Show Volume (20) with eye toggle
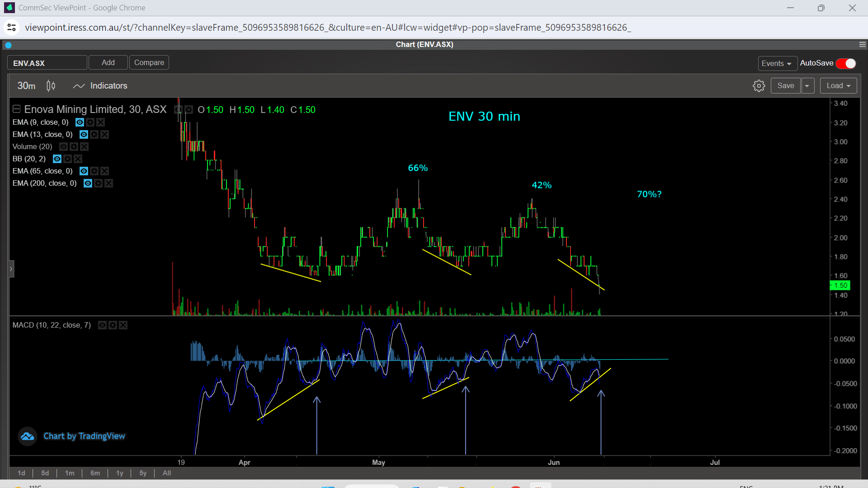Viewport: 868px width, 488px height. pos(63,147)
